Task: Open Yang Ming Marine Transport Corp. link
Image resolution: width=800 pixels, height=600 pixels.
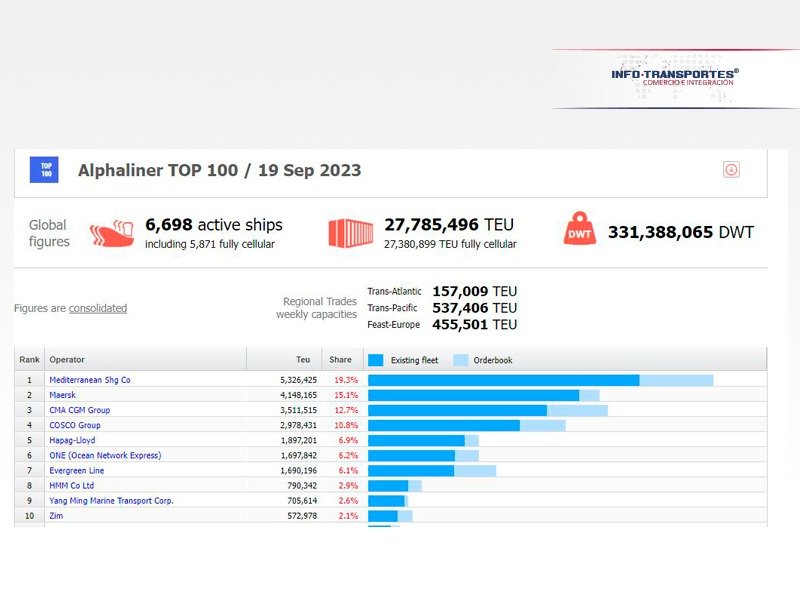Action: [111, 501]
